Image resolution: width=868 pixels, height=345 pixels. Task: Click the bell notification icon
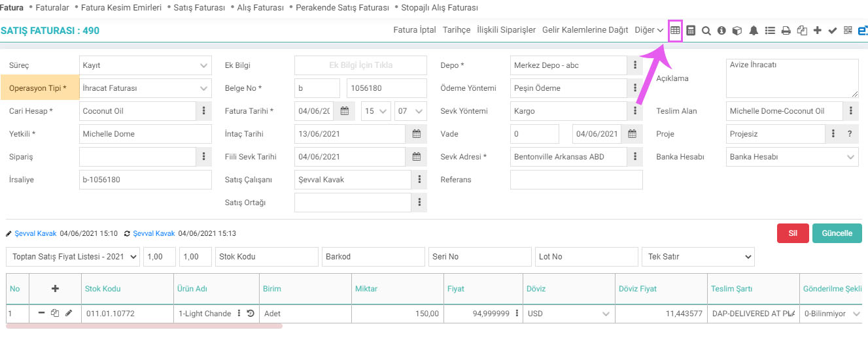[x=754, y=30]
